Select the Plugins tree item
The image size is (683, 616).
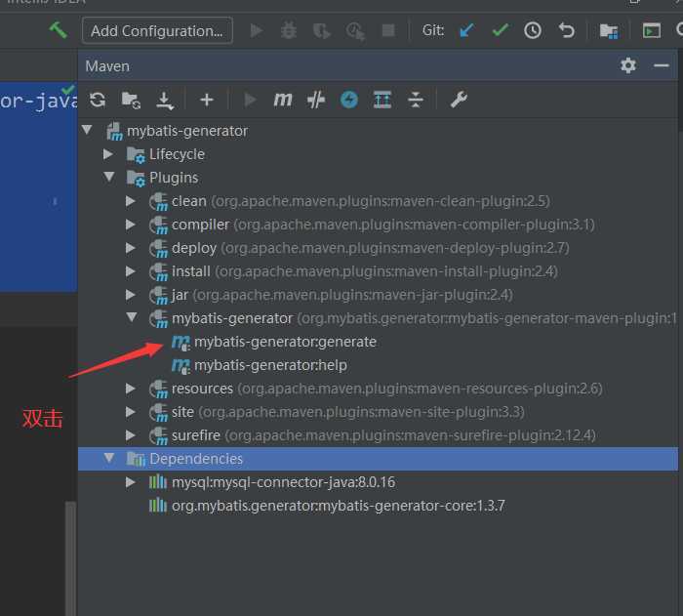162,178
